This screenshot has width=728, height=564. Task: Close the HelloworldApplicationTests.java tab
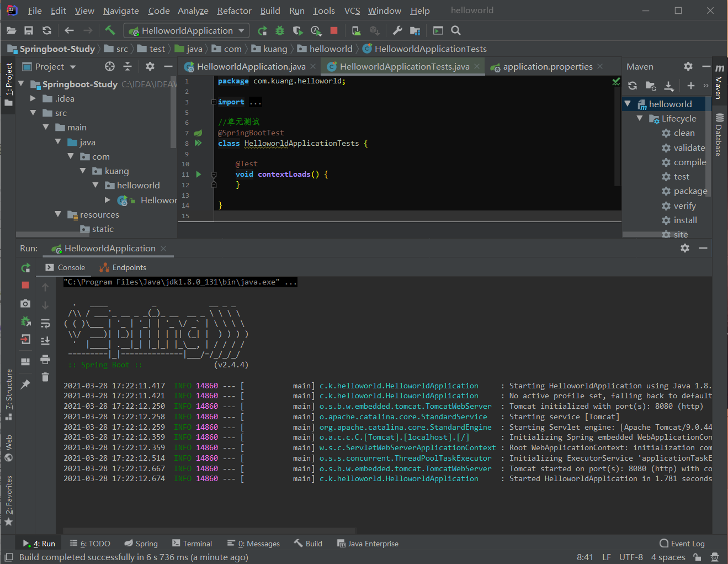point(477,66)
